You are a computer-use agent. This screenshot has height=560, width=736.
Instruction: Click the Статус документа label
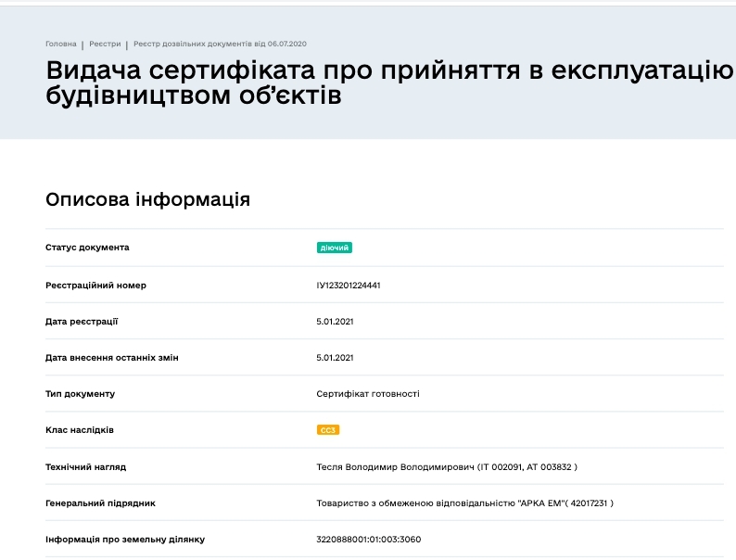87,248
